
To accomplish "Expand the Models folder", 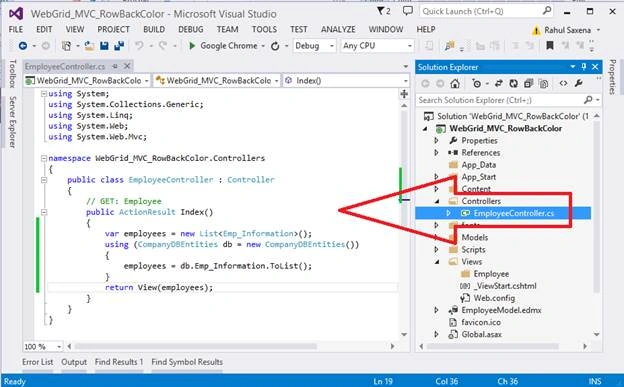I will click(x=436, y=238).
